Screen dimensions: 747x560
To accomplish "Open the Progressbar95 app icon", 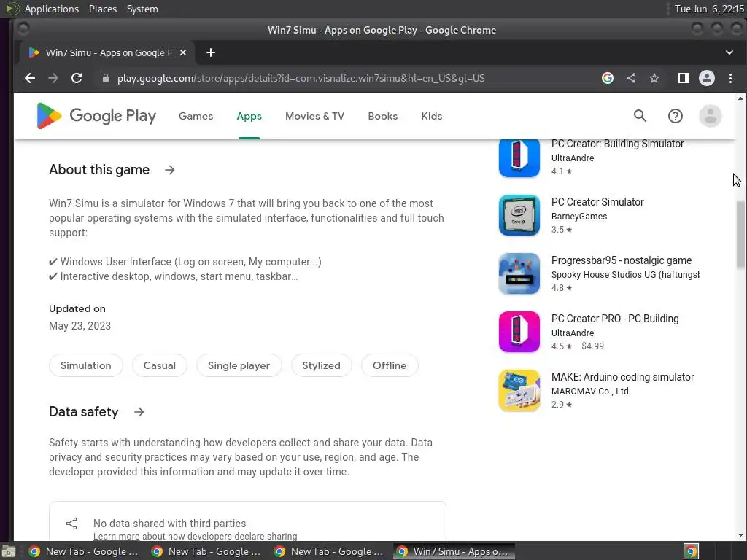I will tap(519, 273).
